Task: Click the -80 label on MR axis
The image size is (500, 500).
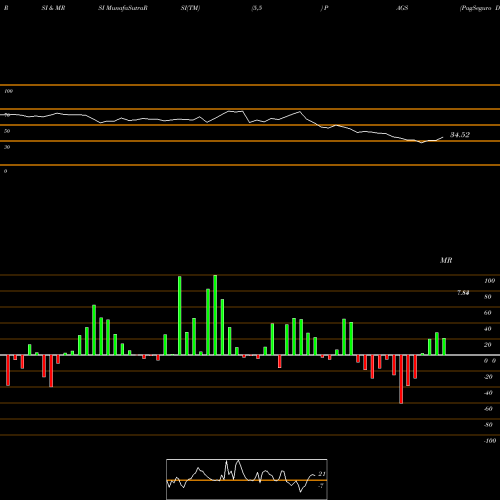Action: pos(488,425)
